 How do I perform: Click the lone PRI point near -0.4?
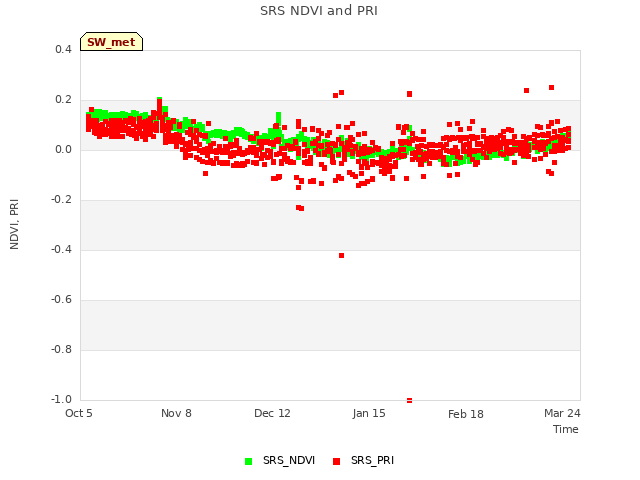click(342, 256)
